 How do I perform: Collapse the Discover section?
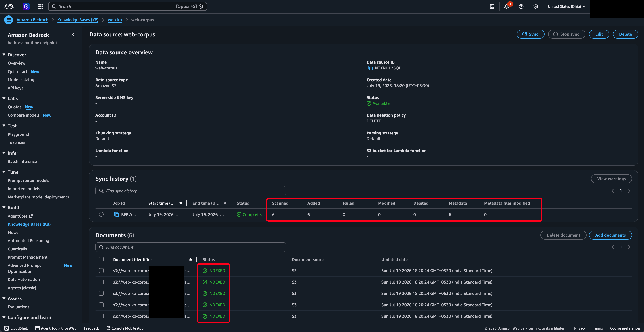pos(4,55)
